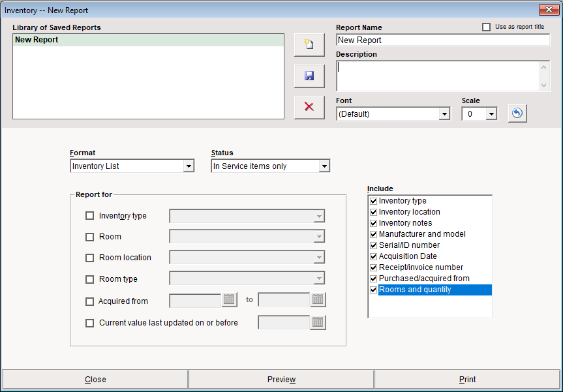Click the save report floppy disk icon
563x392 pixels.
(x=309, y=76)
